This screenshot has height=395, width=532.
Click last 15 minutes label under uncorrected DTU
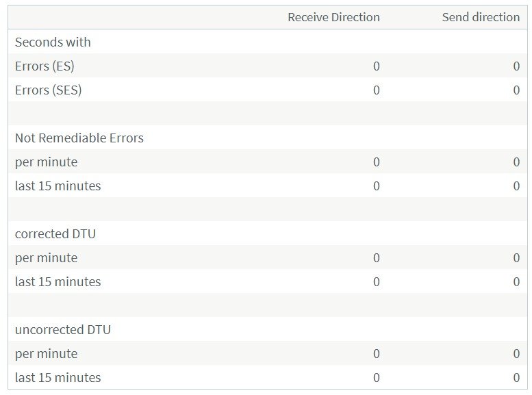click(x=58, y=377)
